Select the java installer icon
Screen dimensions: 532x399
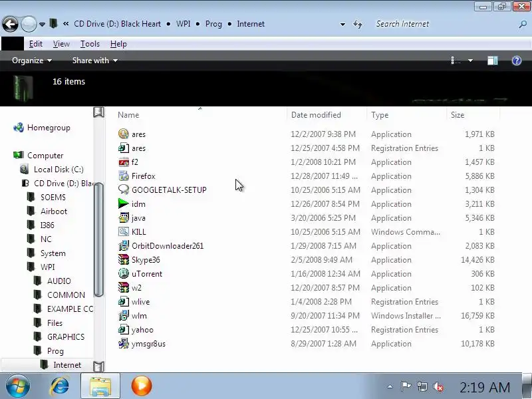tap(124, 217)
